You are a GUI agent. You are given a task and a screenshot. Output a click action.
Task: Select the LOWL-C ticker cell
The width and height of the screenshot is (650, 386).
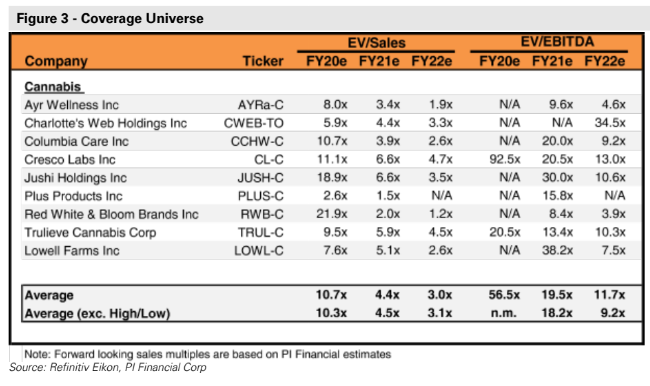point(259,251)
